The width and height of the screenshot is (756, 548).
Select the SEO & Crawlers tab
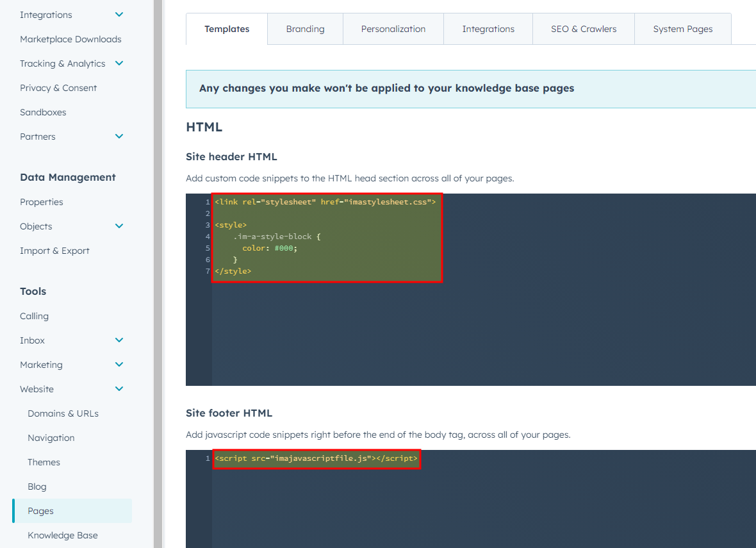click(584, 29)
